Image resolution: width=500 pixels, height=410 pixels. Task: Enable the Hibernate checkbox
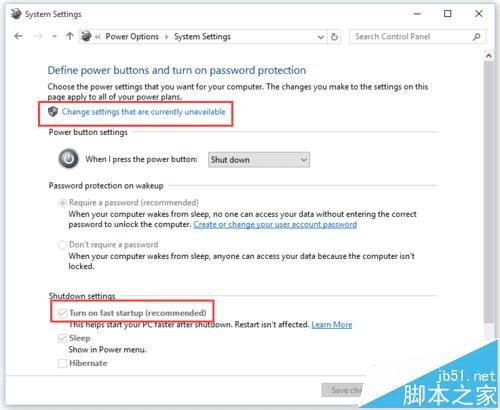point(62,363)
